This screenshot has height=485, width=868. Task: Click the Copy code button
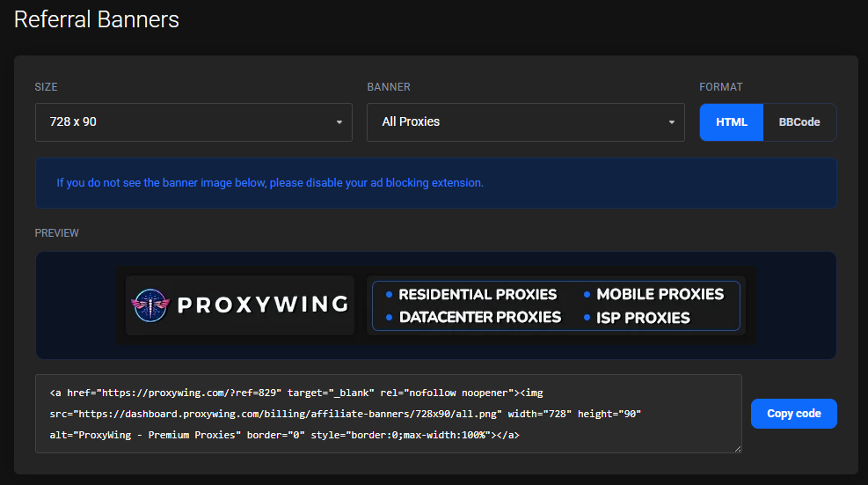pyautogui.click(x=793, y=414)
